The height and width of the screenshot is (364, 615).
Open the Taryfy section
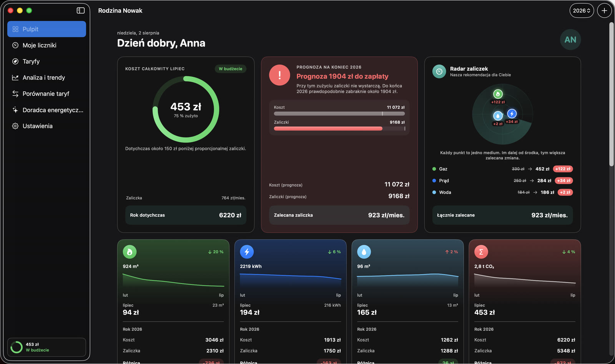(x=47, y=61)
